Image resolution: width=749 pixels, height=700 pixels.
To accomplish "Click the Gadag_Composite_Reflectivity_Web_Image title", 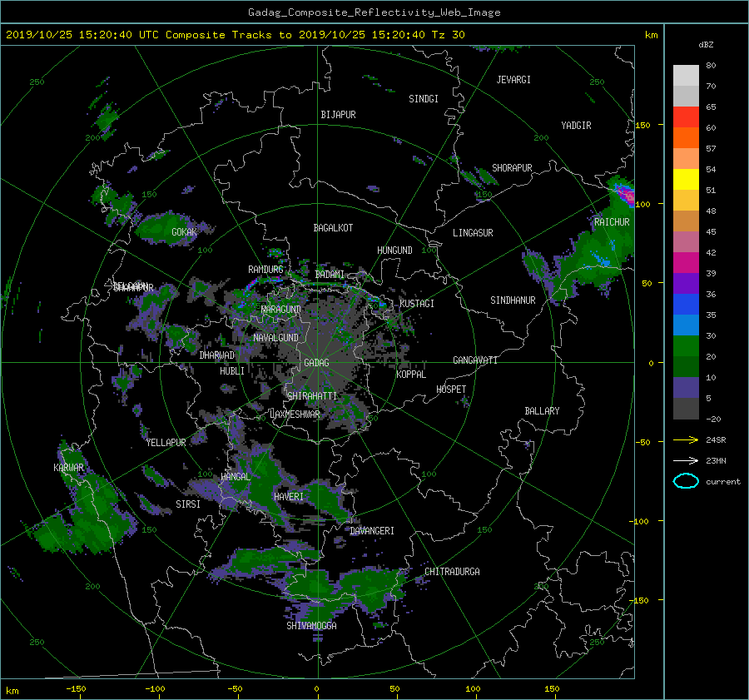I will click(374, 12).
